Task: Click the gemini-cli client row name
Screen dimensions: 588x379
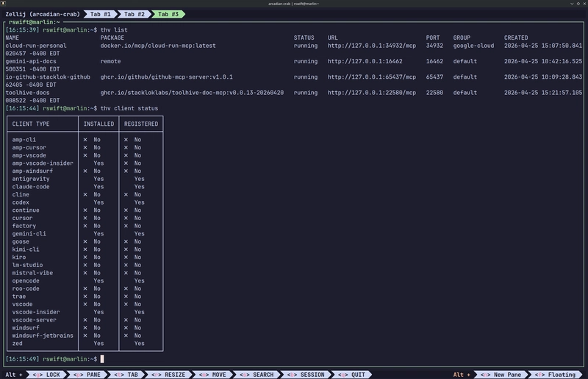Action: (29, 233)
